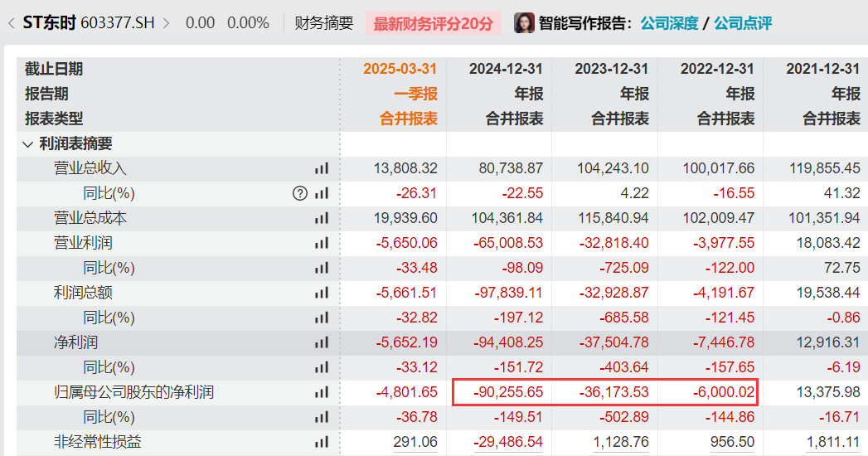Screen dimensions: 868x456
Task: Click the analyst avatar next to 智能写作报告
Action: tap(524, 22)
